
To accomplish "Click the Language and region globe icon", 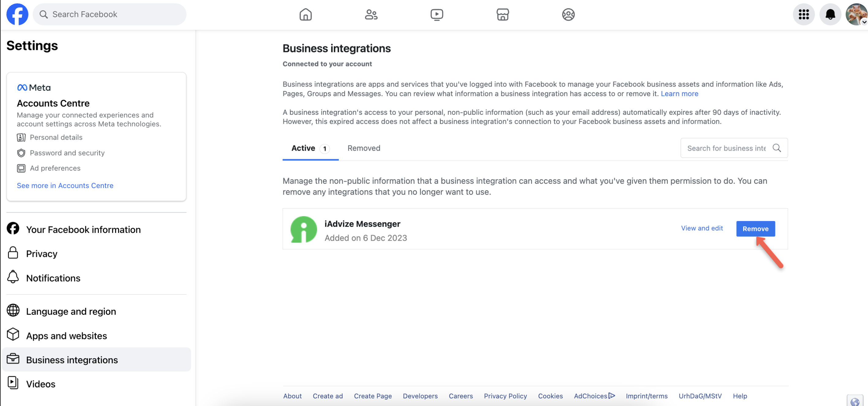I will point(13,310).
